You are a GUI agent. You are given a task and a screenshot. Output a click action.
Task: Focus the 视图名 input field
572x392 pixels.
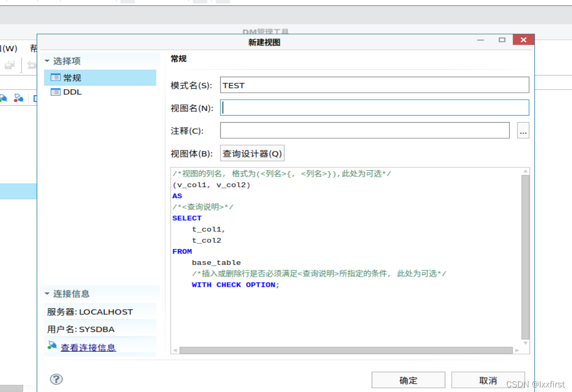[x=374, y=107]
